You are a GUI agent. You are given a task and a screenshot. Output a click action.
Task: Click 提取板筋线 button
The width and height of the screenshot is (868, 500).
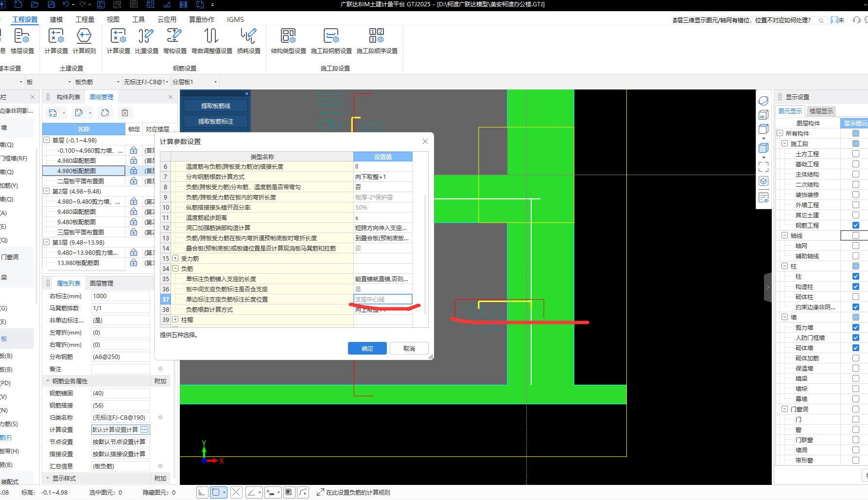(216, 106)
